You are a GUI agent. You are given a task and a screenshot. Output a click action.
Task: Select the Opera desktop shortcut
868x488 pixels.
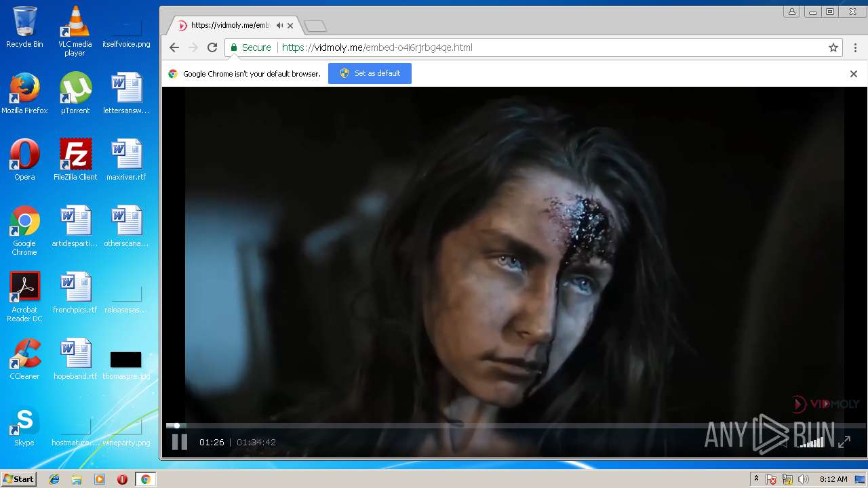(x=24, y=160)
